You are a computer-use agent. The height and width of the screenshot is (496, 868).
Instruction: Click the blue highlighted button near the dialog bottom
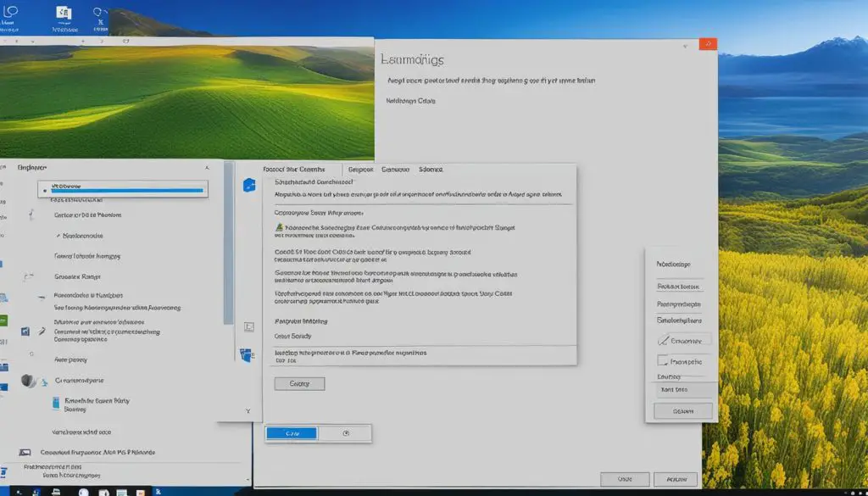292,433
